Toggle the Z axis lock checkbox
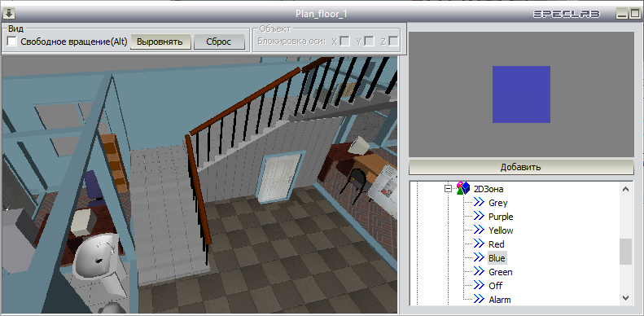The height and width of the screenshot is (316, 644). [x=393, y=41]
